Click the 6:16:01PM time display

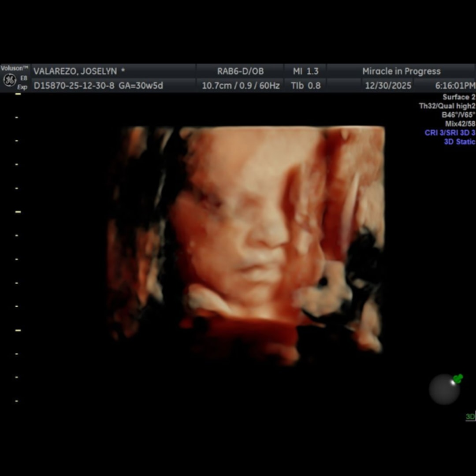tap(455, 86)
